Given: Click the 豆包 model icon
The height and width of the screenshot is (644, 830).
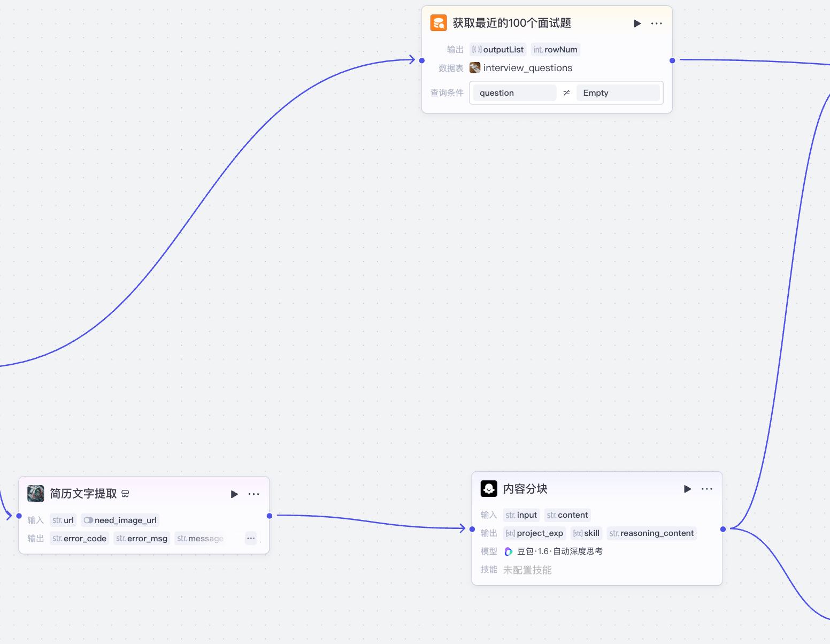Looking at the screenshot, I should (509, 551).
